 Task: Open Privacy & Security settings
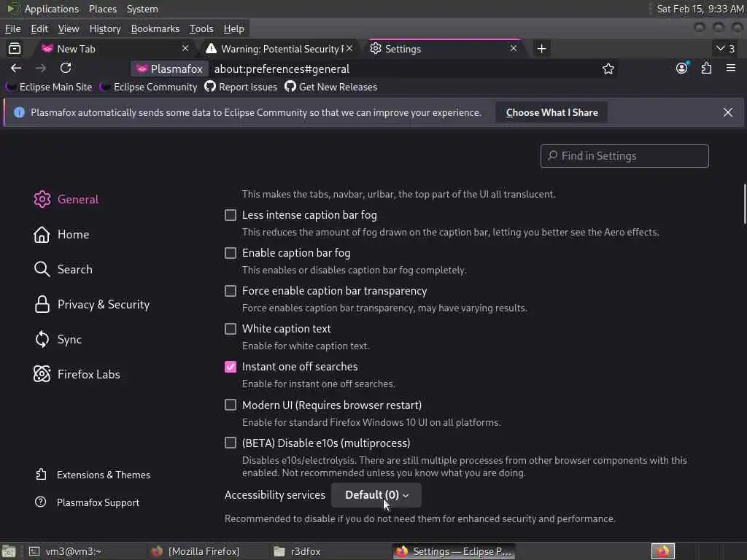coord(91,304)
